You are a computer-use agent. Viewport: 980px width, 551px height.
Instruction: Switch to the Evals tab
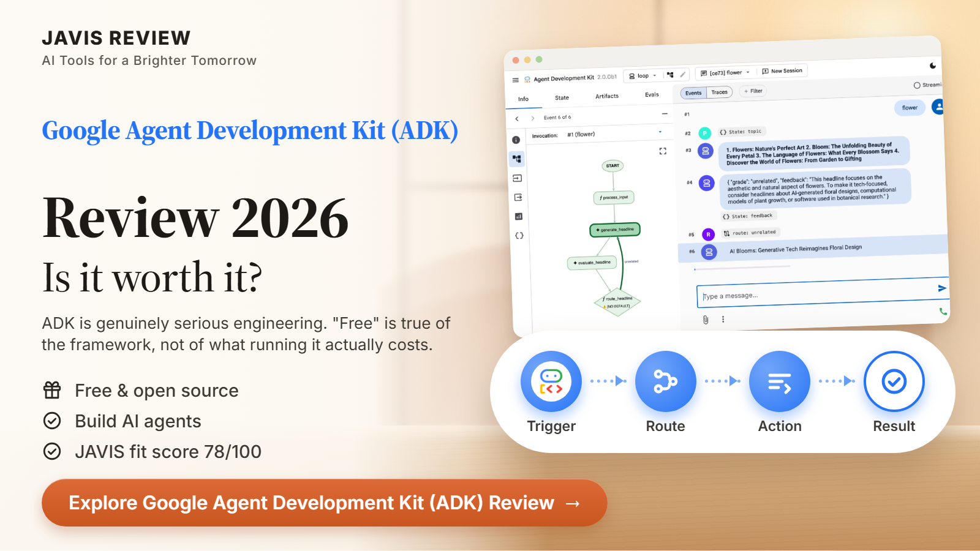pos(652,95)
